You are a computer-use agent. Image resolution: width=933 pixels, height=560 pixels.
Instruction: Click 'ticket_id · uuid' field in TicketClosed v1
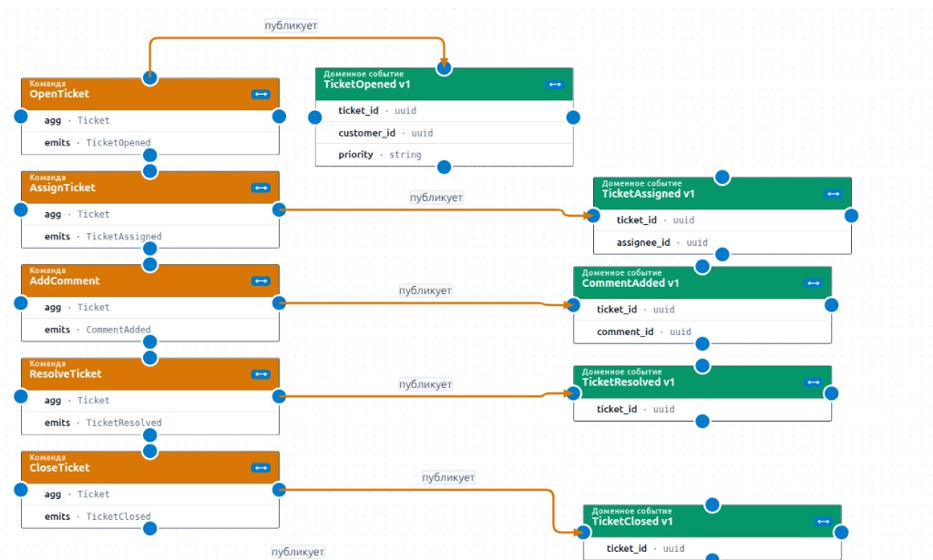tap(713, 548)
